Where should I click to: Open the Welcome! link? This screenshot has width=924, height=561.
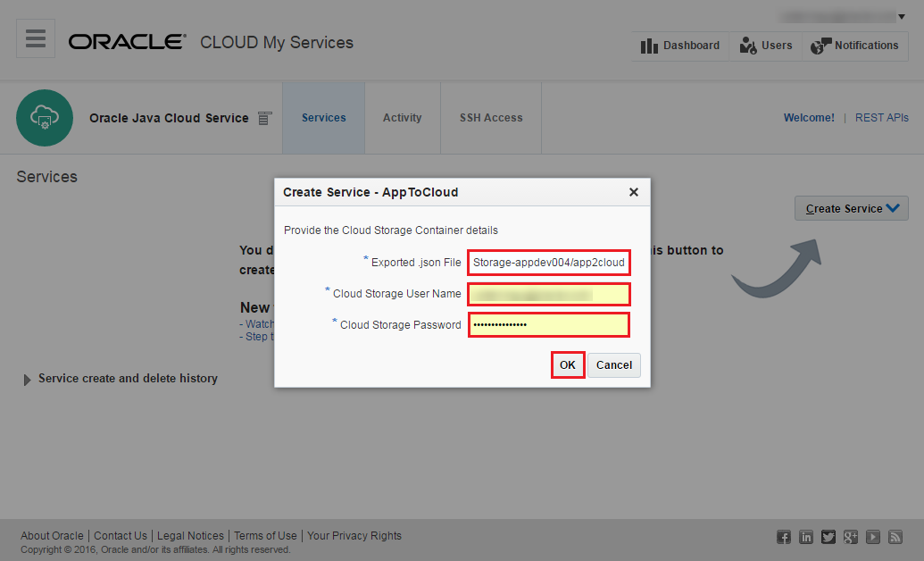coord(809,118)
